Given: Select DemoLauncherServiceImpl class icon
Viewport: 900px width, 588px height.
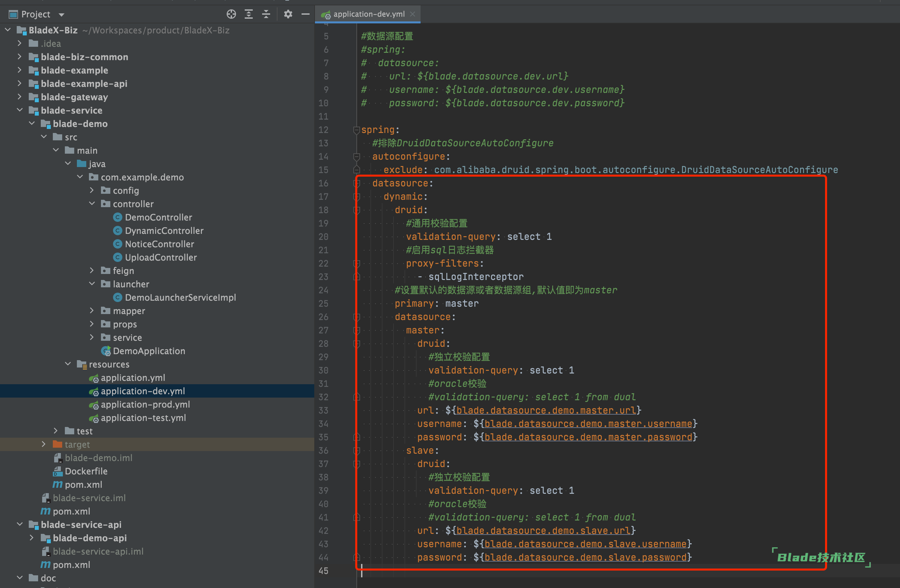Looking at the screenshot, I should click(x=118, y=297).
